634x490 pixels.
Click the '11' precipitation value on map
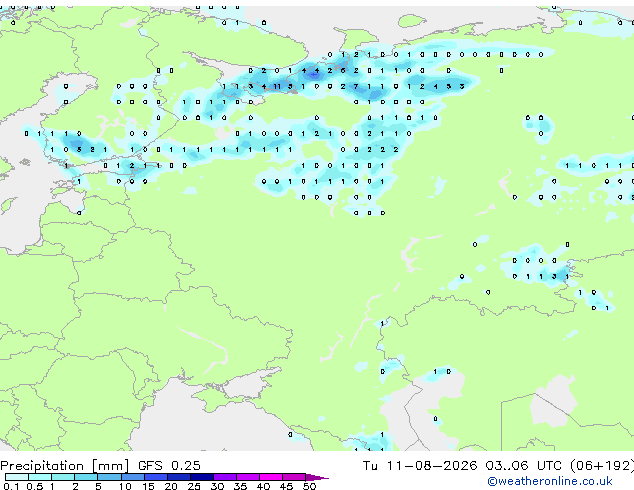[277, 87]
